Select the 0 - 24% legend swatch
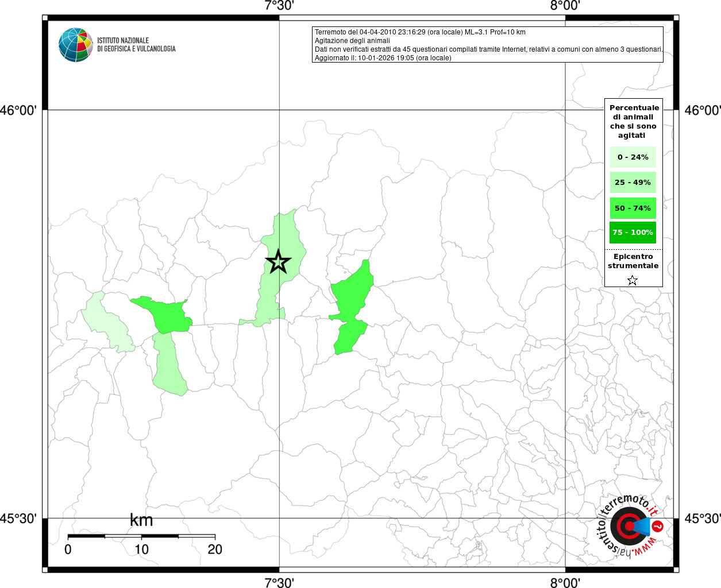The image size is (721, 588). tap(633, 157)
